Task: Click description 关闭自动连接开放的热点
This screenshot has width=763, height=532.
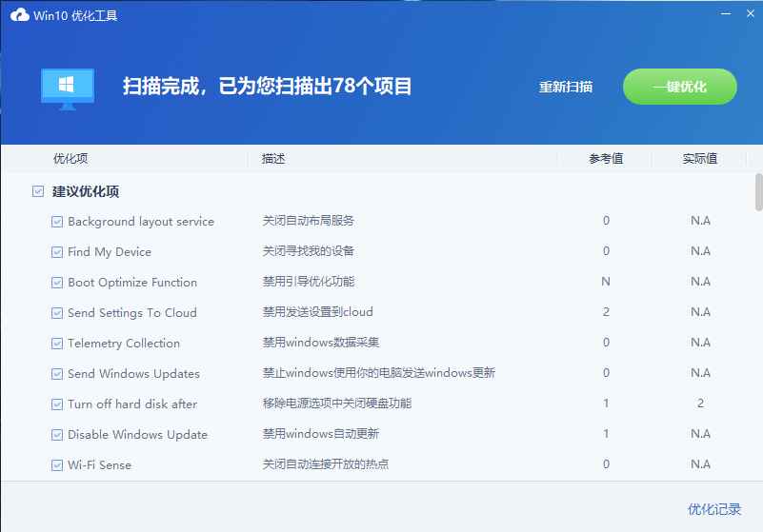Action: (x=325, y=463)
